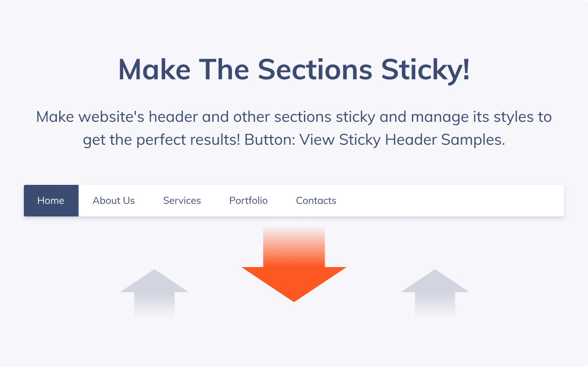Click the word "Make" in the main heading

pyautogui.click(x=154, y=70)
